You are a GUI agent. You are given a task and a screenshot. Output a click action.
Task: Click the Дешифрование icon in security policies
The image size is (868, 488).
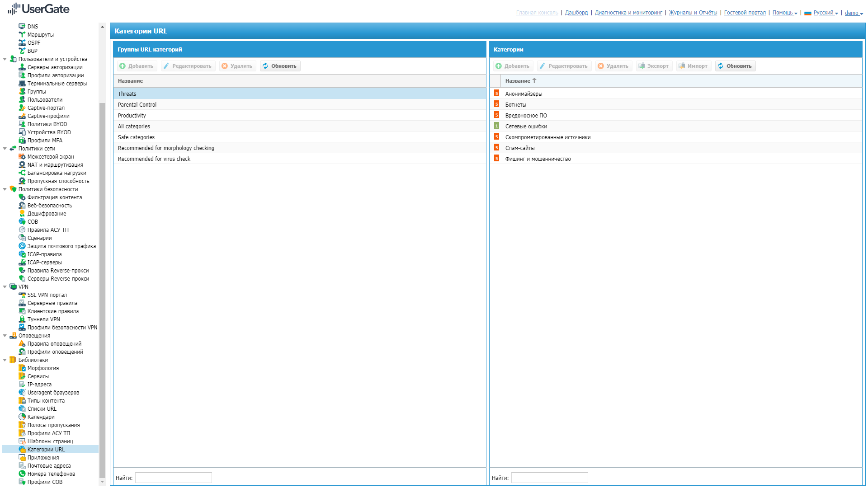click(x=22, y=214)
